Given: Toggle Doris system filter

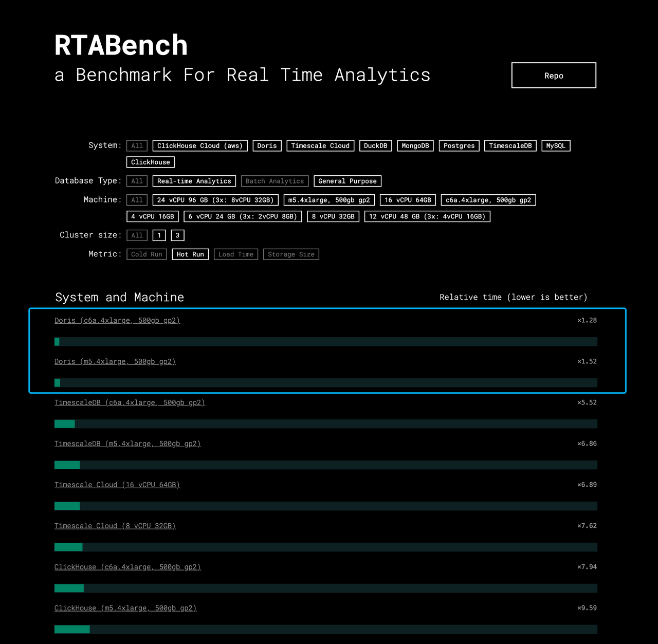Looking at the screenshot, I should [x=267, y=145].
